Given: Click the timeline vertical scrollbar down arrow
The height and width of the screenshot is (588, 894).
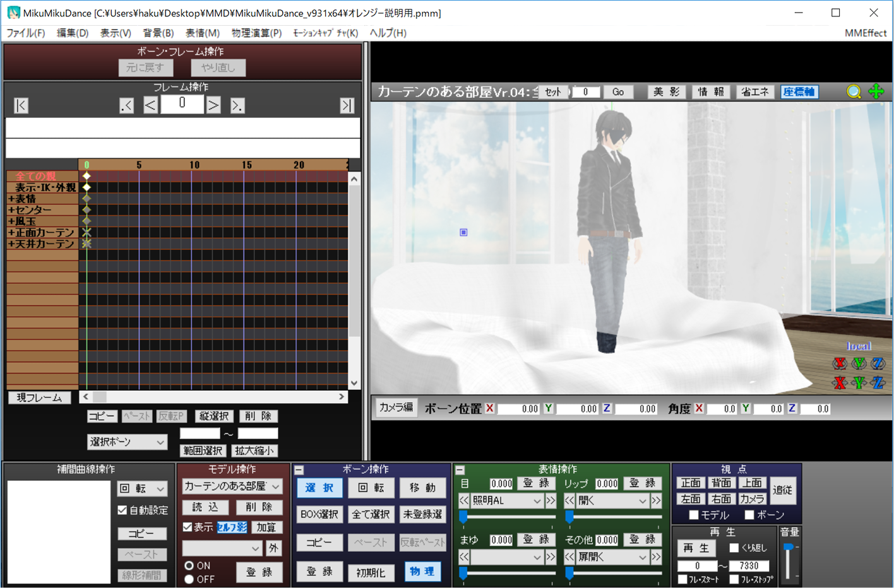Looking at the screenshot, I should [x=354, y=382].
